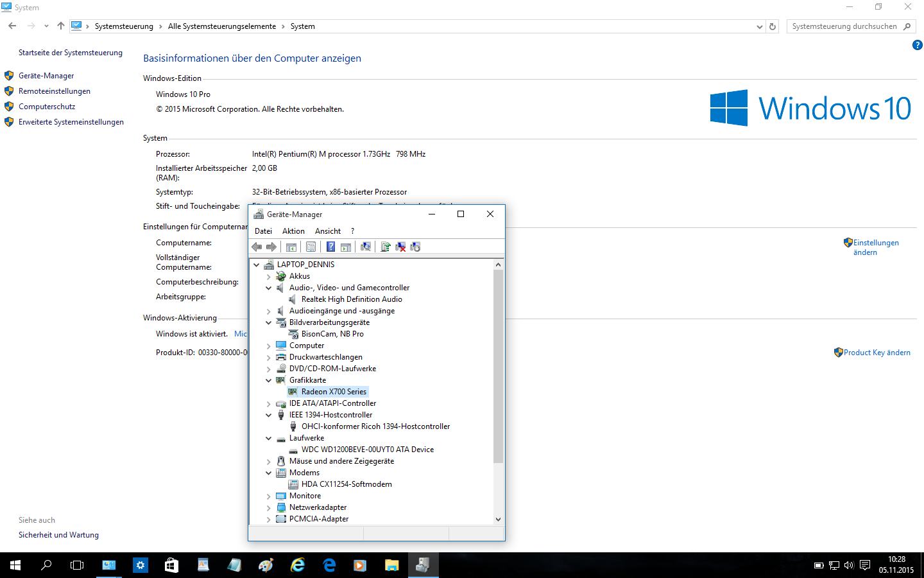This screenshot has height=578, width=924.
Task: Open Sicherheit und Wartung link
Action: coord(58,535)
